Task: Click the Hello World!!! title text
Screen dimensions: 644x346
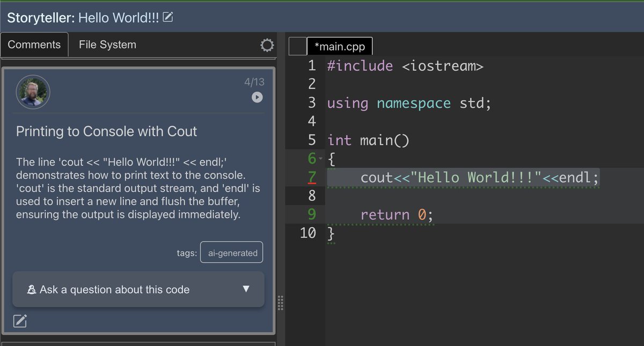Action: 119,18
